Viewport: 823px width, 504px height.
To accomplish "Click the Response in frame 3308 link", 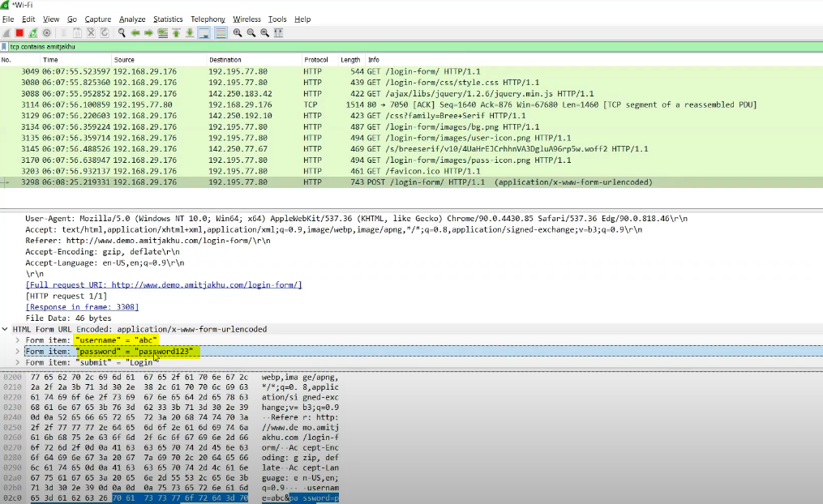I will coord(82,307).
